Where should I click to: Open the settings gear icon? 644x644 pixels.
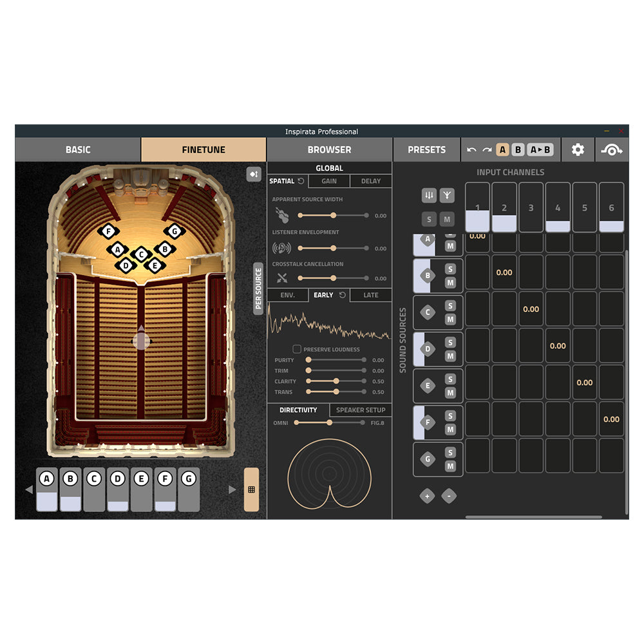[x=578, y=149]
